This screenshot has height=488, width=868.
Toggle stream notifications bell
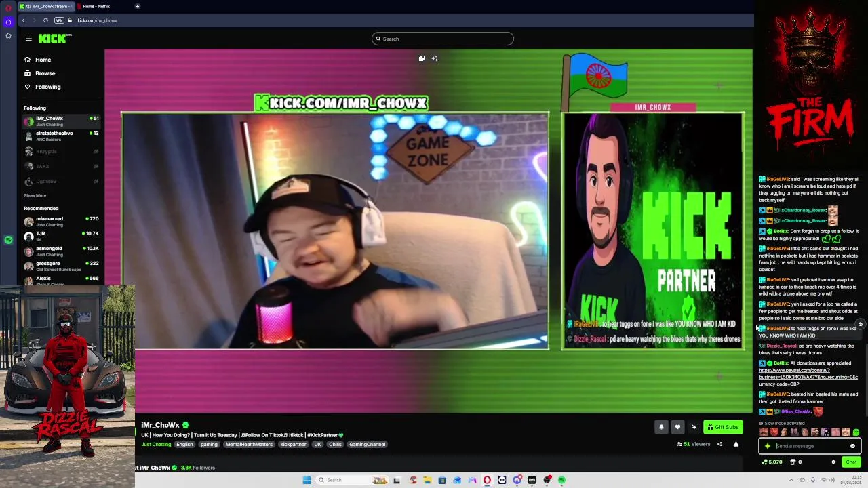point(661,427)
